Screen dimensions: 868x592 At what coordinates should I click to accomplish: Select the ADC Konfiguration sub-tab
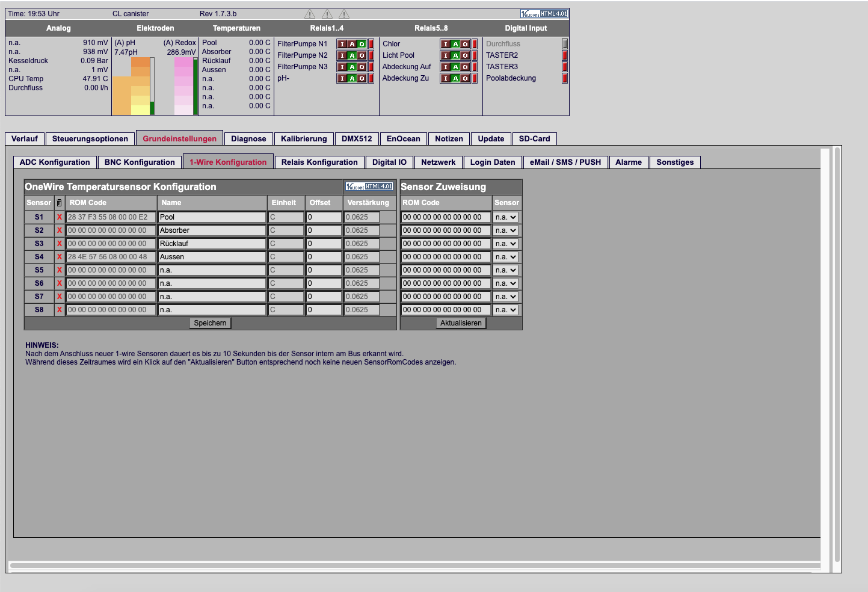[55, 162]
